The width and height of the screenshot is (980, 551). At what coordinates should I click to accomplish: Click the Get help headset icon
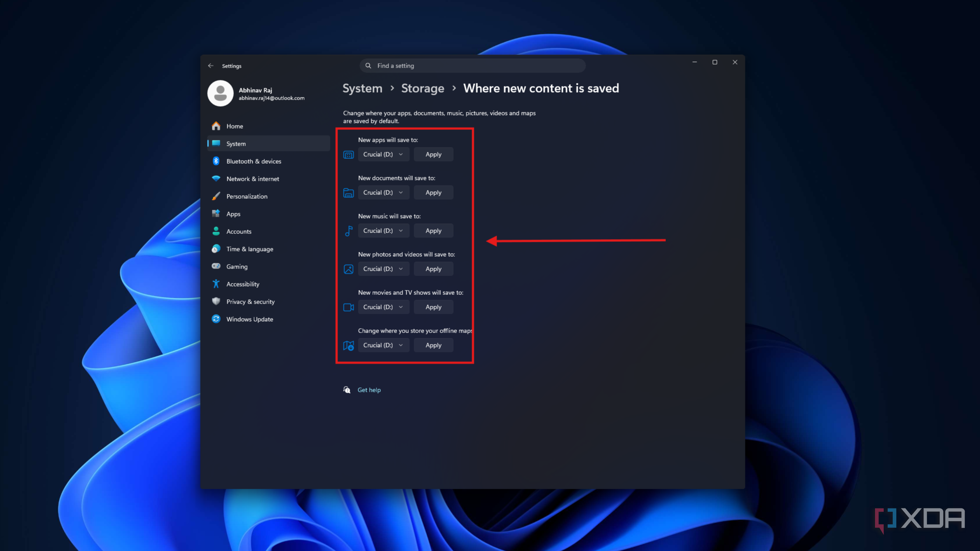(x=347, y=390)
